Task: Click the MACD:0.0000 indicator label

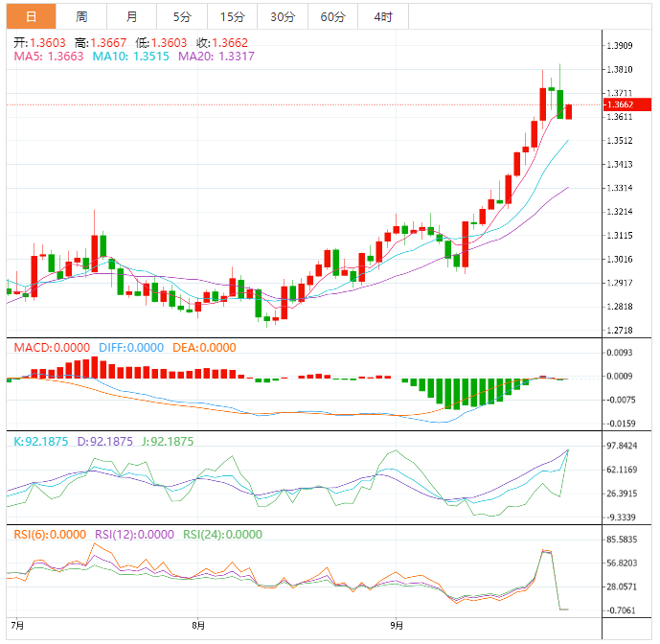Action: coord(52,348)
